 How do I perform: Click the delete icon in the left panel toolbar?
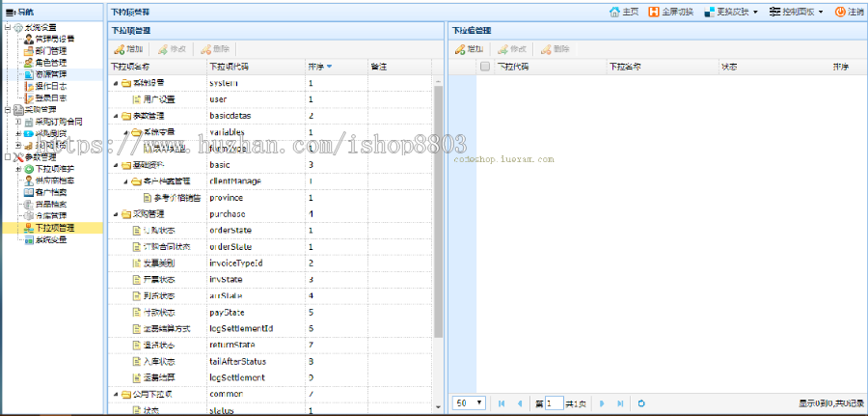[205, 49]
